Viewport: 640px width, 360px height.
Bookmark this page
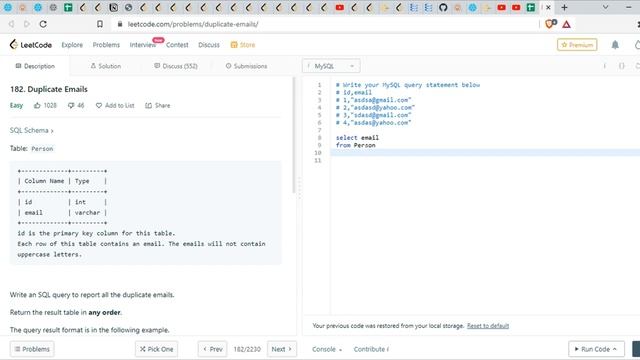point(100,24)
